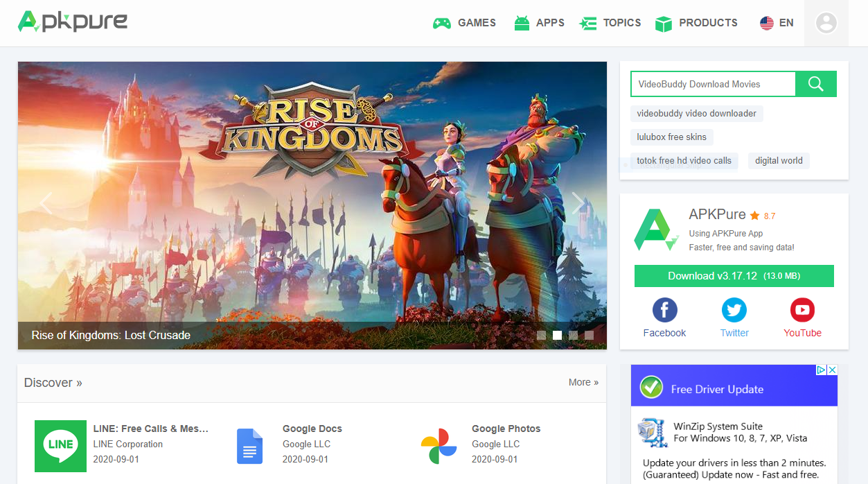Screen dimensions: 868x484
Task: Click the 'WinZip System Suite' ad text
Action: [x=718, y=426]
